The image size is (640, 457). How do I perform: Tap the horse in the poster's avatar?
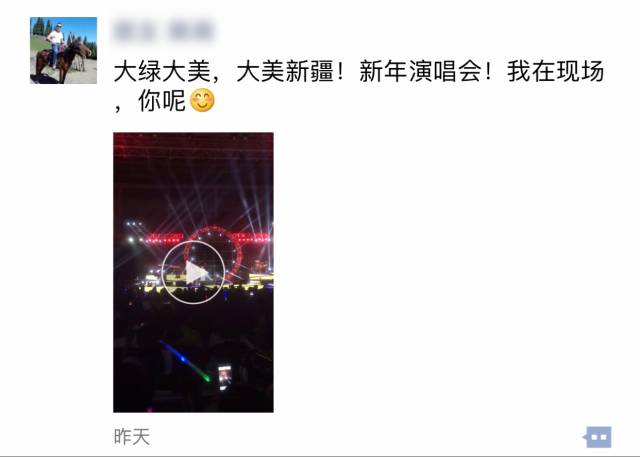(x=64, y=61)
